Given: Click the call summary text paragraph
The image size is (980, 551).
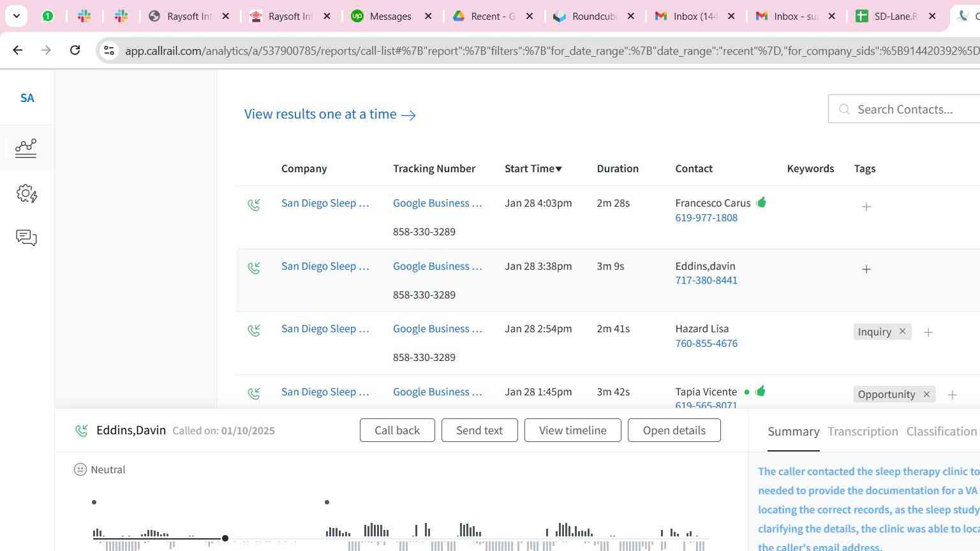Looking at the screenshot, I should pos(868,508).
